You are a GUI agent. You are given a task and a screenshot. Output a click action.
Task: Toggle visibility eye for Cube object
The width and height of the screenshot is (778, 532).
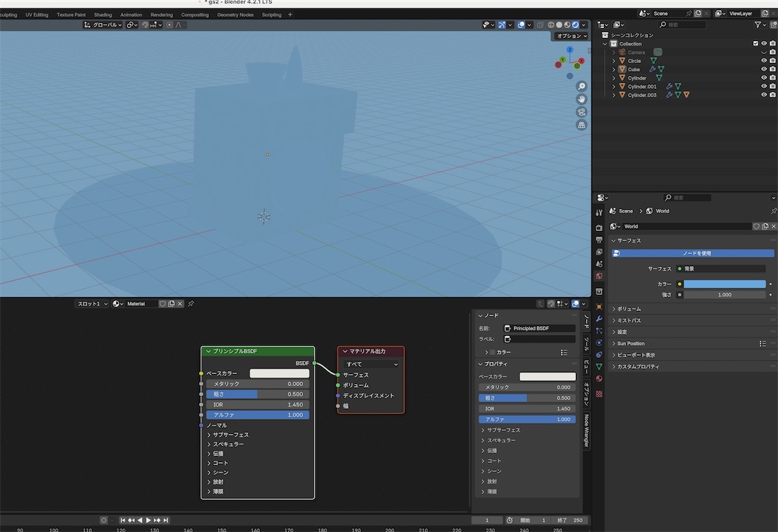(x=764, y=69)
